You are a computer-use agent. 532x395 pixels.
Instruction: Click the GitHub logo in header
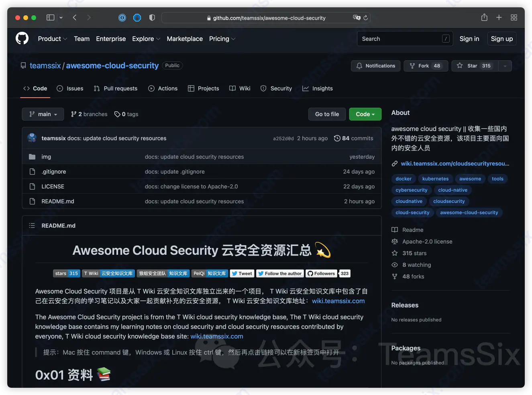point(22,39)
